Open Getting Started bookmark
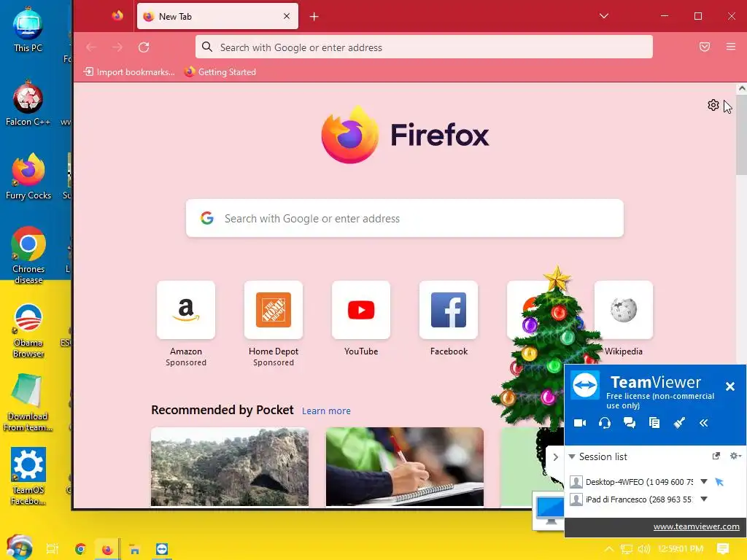747x560 pixels. (220, 72)
